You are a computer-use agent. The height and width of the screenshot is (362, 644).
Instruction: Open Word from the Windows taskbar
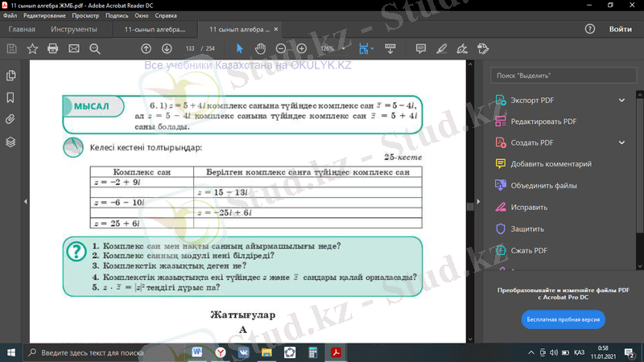(197, 352)
